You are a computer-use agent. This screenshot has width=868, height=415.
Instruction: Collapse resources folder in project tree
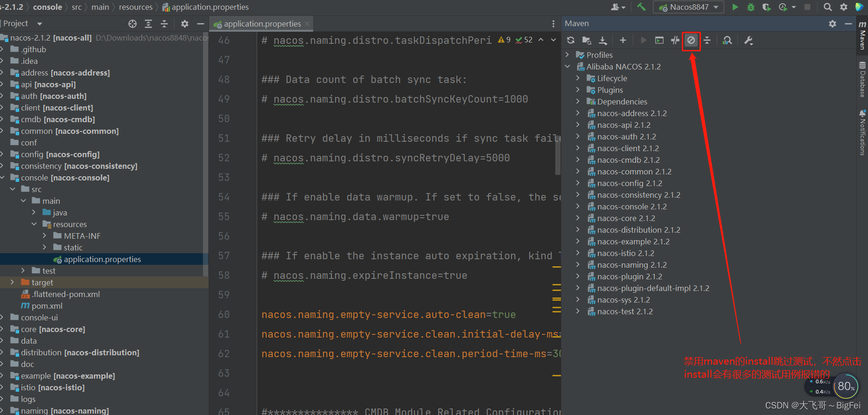pos(34,224)
